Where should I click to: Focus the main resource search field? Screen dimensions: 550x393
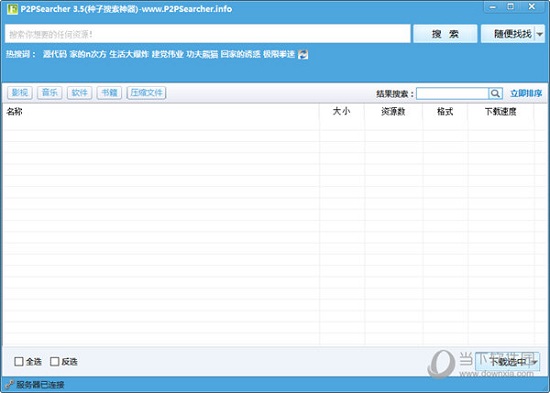[208, 34]
